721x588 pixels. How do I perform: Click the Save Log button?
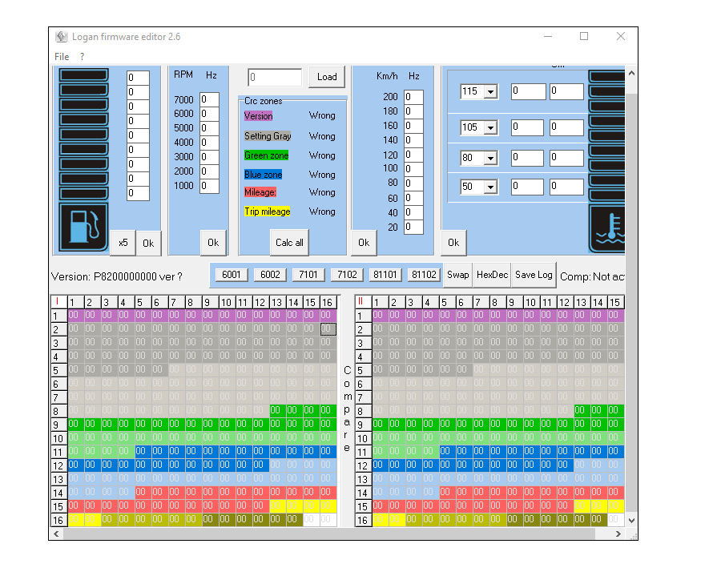coord(534,275)
